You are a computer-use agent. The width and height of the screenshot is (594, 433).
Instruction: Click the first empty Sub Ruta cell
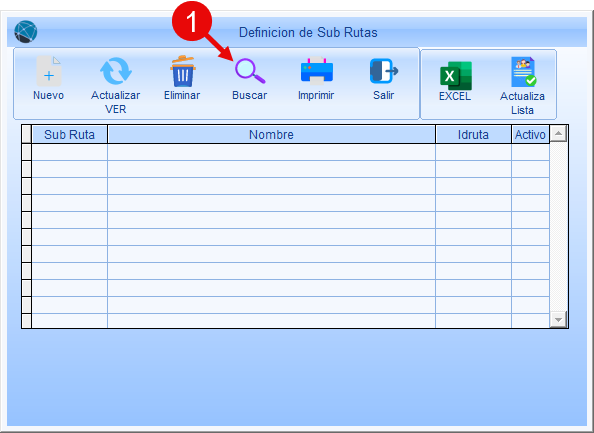(70, 152)
